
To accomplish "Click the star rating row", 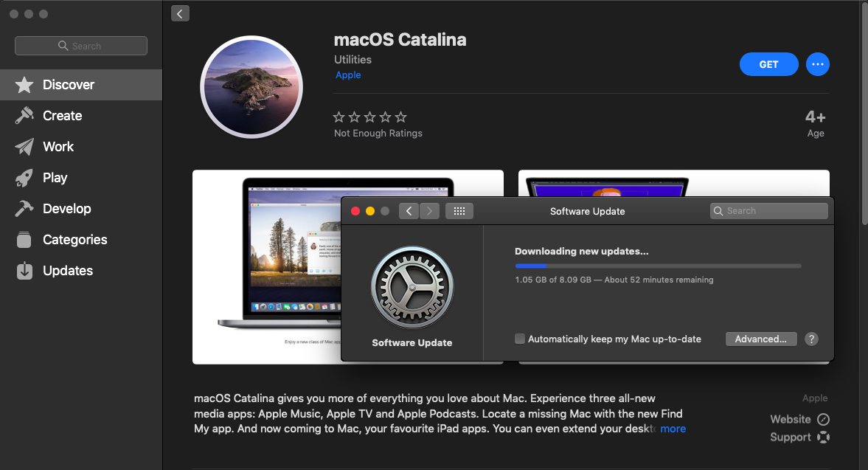I will click(x=369, y=117).
